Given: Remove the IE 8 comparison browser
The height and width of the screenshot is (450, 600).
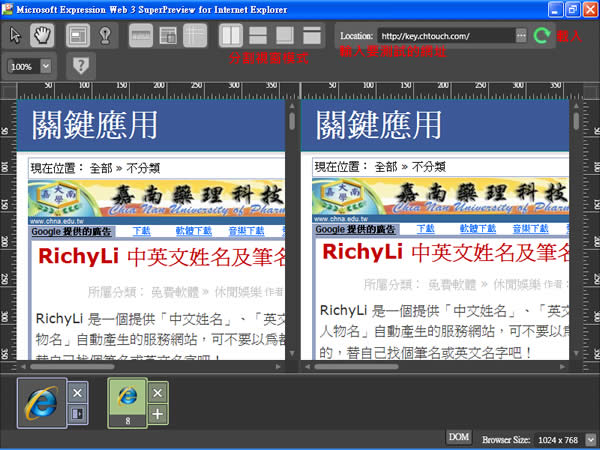Looking at the screenshot, I should pyautogui.click(x=158, y=393).
